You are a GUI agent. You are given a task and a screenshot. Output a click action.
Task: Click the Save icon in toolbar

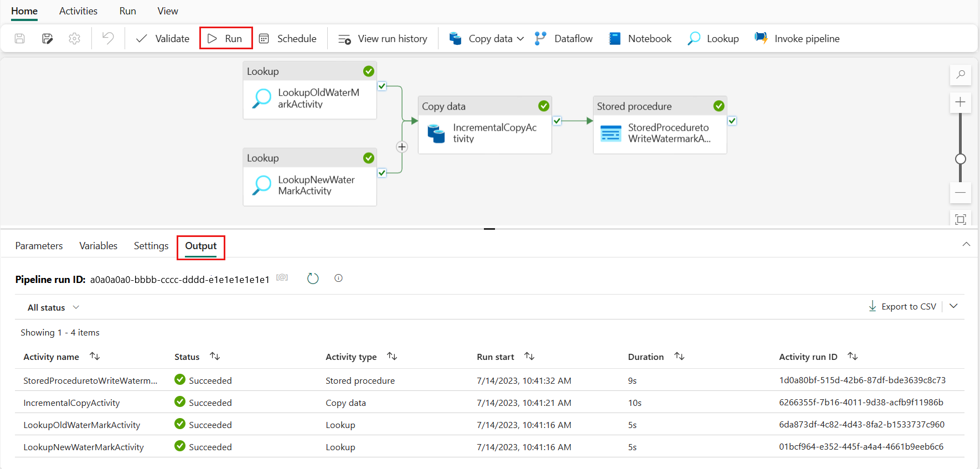[20, 39]
